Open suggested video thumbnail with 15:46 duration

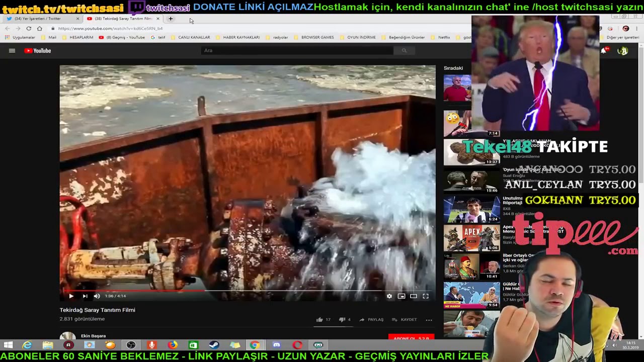click(471, 180)
